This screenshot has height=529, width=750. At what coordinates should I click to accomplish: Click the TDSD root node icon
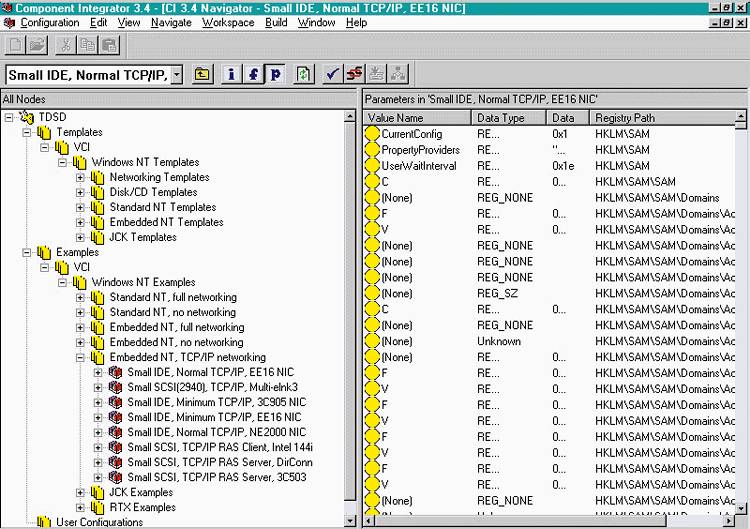(27, 117)
